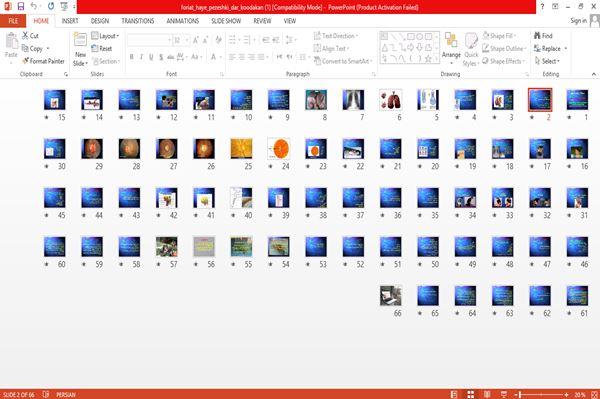Switch to Normal view in status bar
Viewport: 600px width, 399px height.
coord(454,394)
